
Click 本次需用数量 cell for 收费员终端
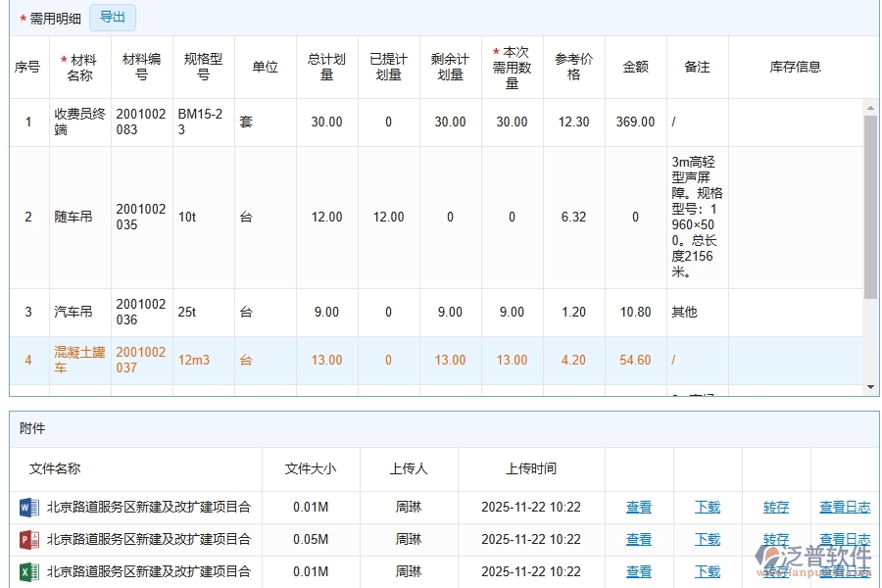click(512, 122)
